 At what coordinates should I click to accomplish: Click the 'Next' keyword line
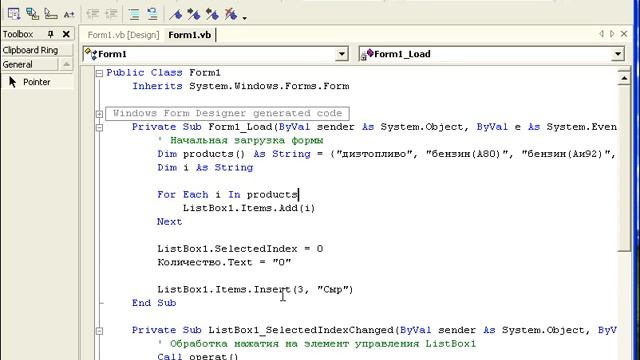(169, 222)
